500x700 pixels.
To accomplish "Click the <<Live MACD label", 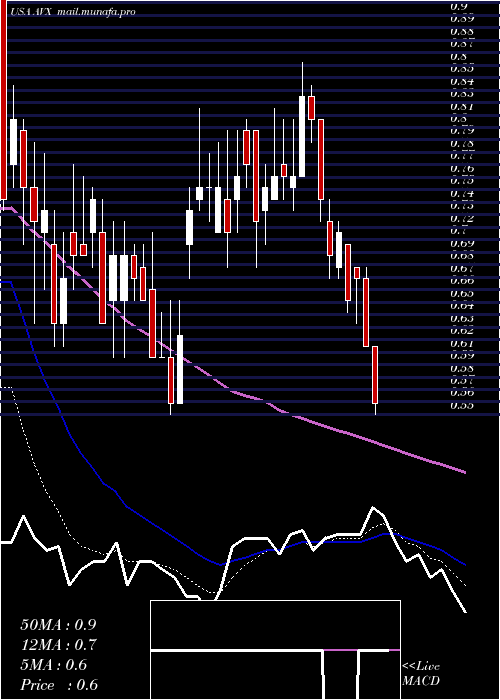I will coord(421,674).
